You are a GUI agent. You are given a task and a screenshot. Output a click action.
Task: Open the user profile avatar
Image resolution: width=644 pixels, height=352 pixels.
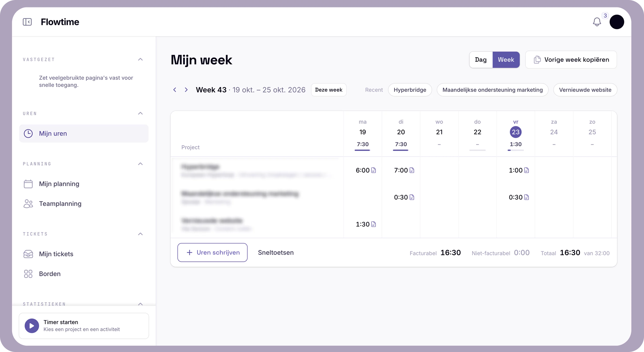pyautogui.click(x=617, y=22)
